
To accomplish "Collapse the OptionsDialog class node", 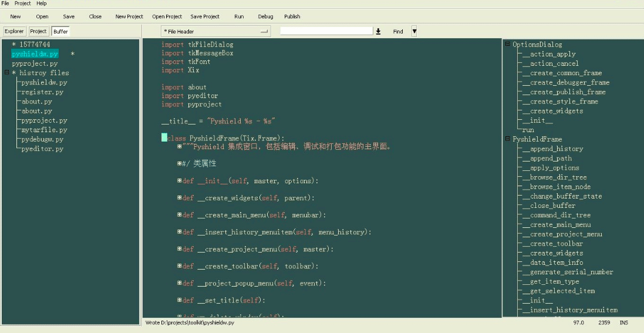I will 508,44.
